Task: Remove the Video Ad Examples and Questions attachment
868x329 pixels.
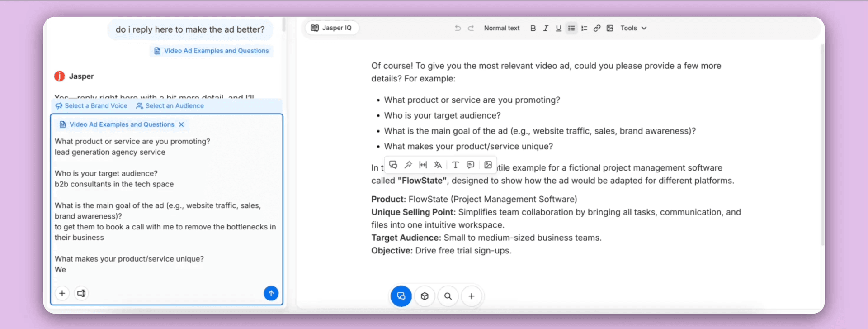Action: (x=181, y=124)
